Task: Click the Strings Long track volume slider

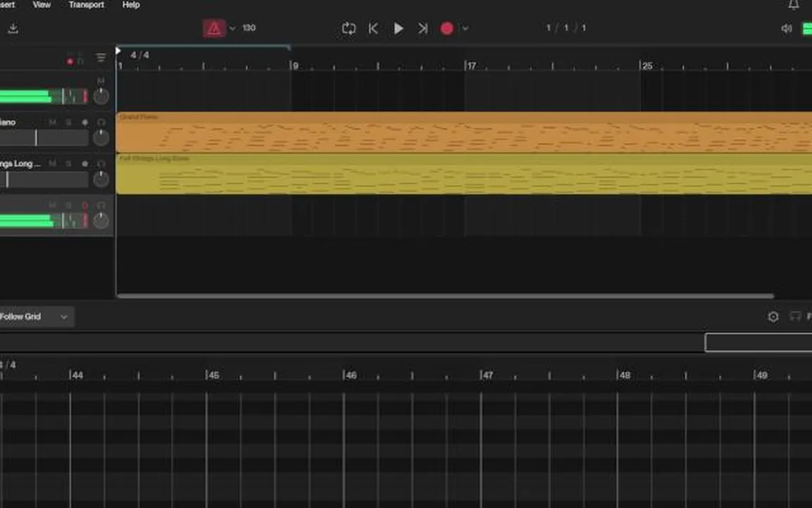Action: click(44, 179)
